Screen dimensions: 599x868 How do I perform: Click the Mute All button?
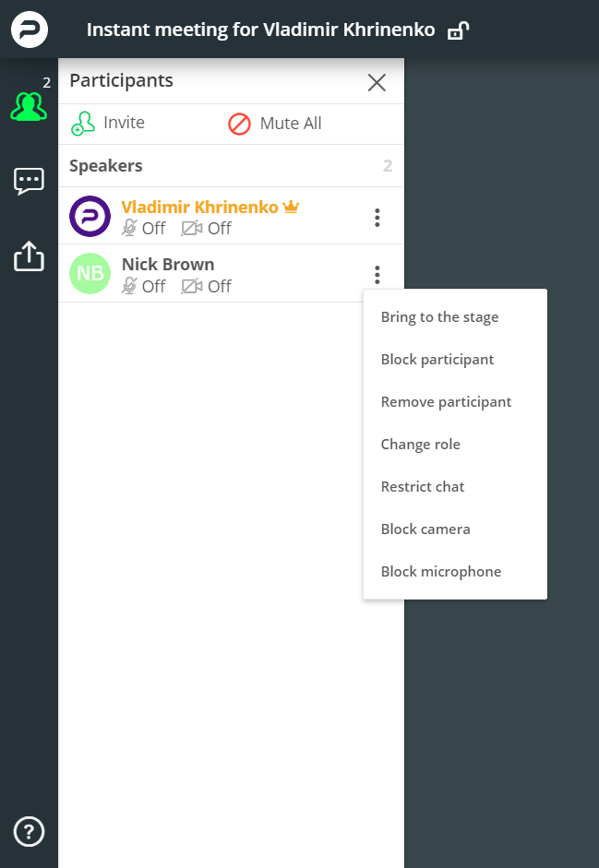(275, 124)
